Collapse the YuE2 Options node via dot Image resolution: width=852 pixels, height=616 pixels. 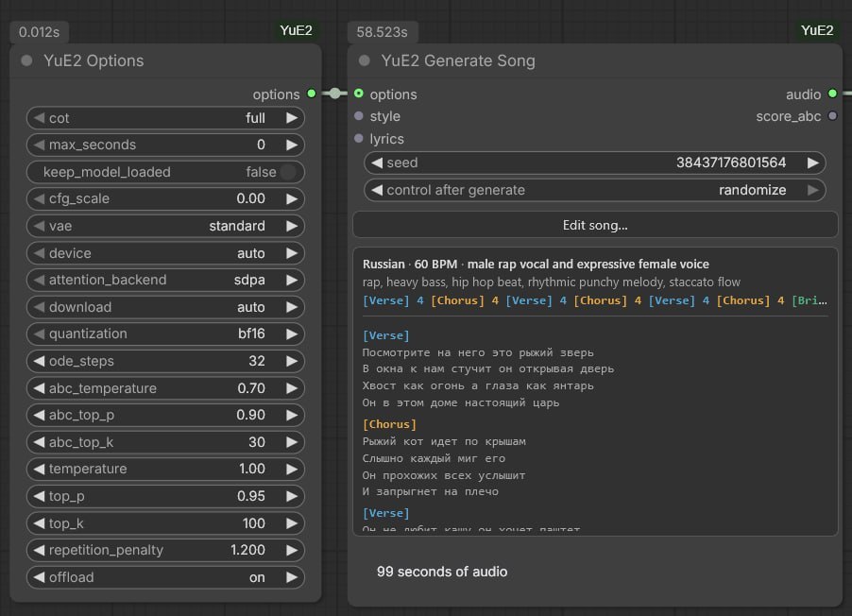(x=26, y=60)
